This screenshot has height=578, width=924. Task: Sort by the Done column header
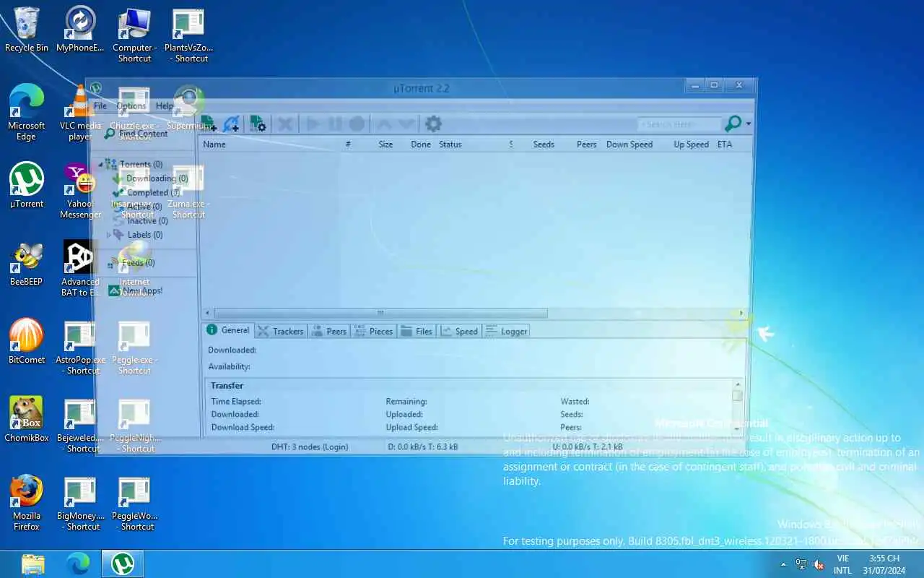421,144
